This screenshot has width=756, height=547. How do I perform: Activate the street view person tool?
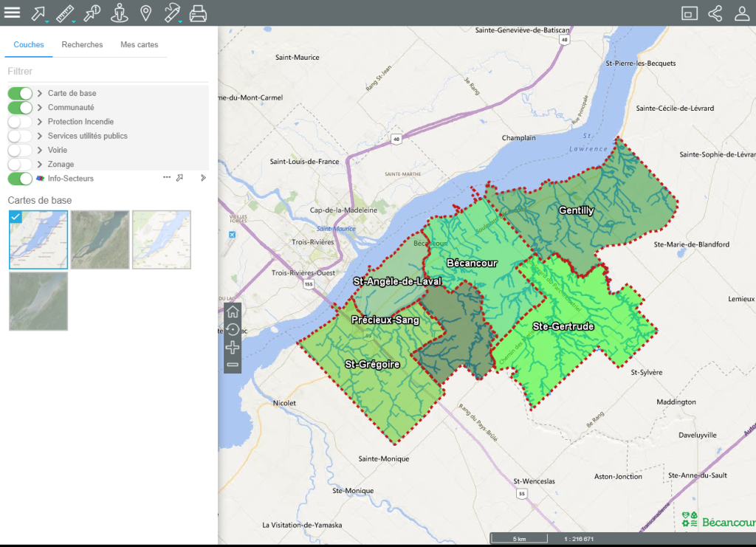[120, 13]
